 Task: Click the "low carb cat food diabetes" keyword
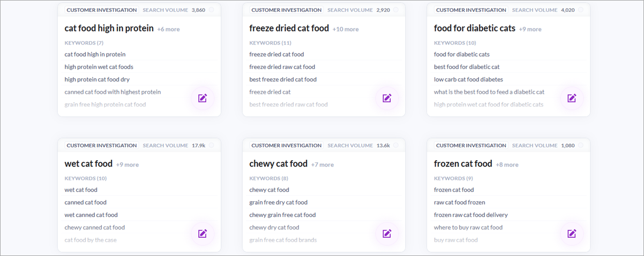[469, 79]
